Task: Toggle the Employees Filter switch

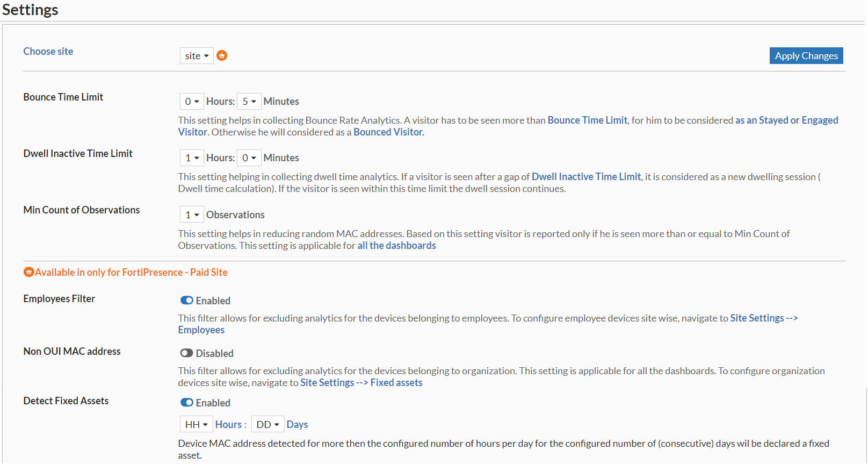Action: (x=187, y=301)
